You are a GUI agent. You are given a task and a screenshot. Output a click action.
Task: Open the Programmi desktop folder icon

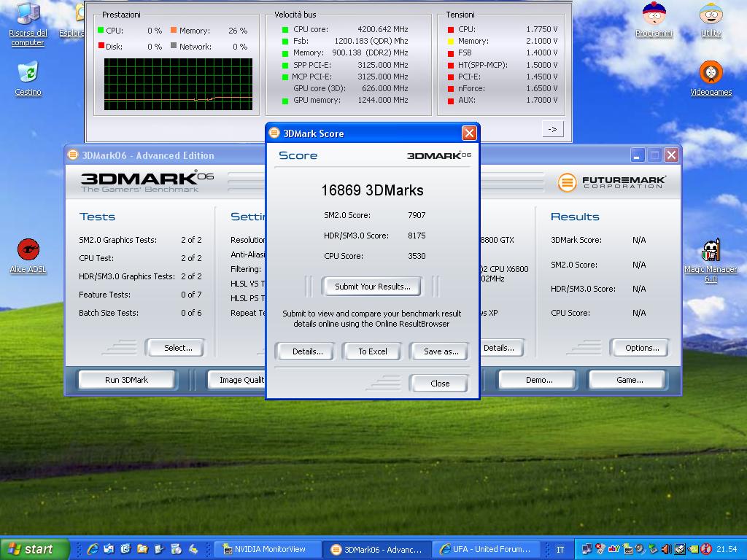[x=654, y=20]
